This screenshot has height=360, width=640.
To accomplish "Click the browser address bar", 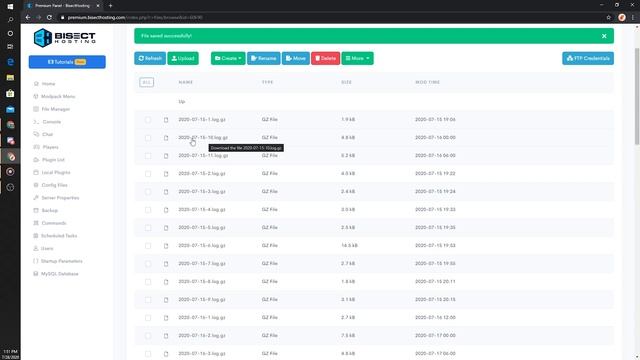I will tap(331, 18).
